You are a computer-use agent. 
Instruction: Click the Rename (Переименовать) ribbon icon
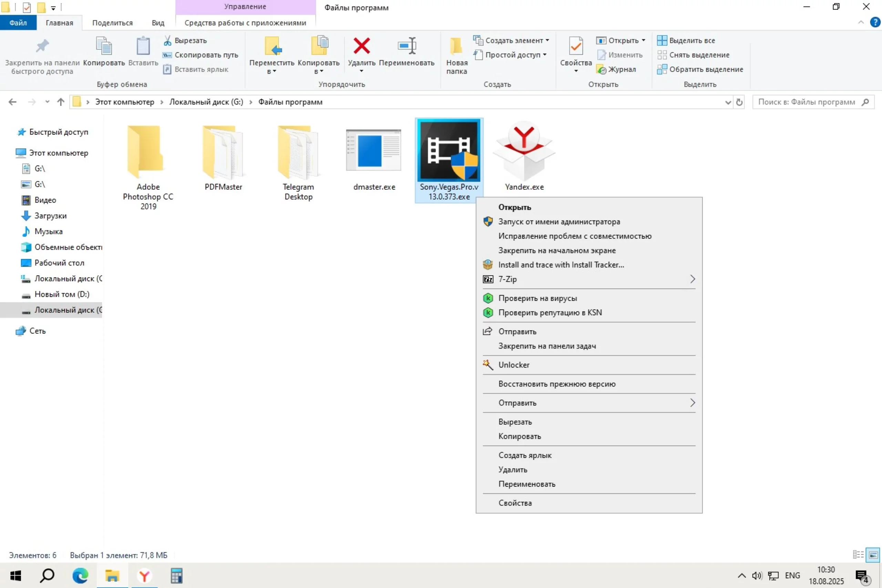(407, 47)
